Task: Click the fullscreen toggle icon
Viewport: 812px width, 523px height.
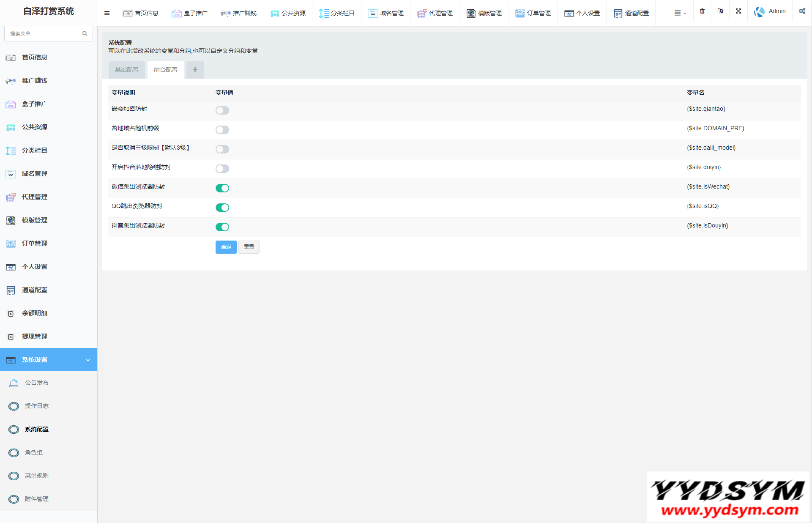Action: pyautogui.click(x=738, y=11)
